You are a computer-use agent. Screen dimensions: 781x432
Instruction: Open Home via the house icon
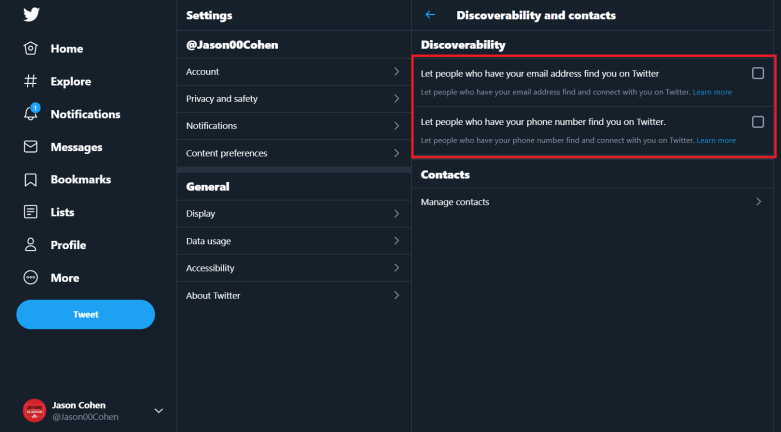click(30, 48)
